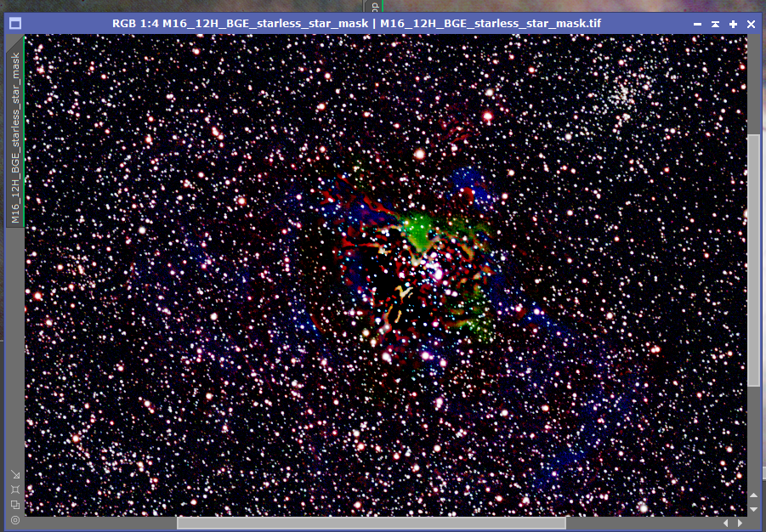This screenshot has height=532, width=766.
Task: Click the scroll right arrow
Action: pos(740,524)
